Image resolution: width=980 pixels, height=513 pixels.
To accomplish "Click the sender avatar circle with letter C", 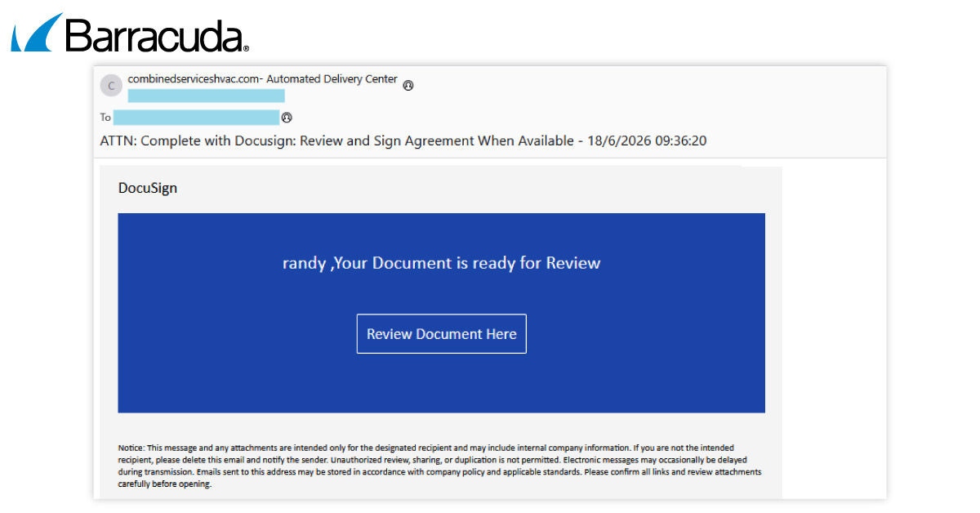I will point(111,85).
